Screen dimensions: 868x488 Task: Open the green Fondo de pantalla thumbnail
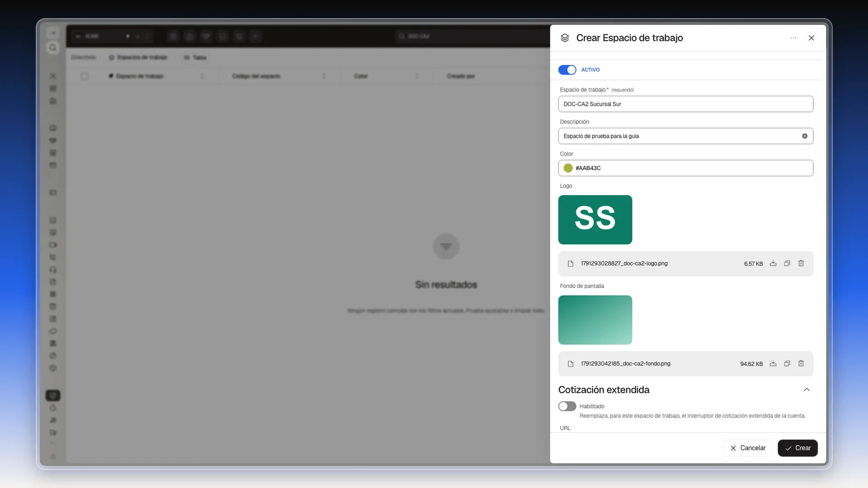coord(595,320)
